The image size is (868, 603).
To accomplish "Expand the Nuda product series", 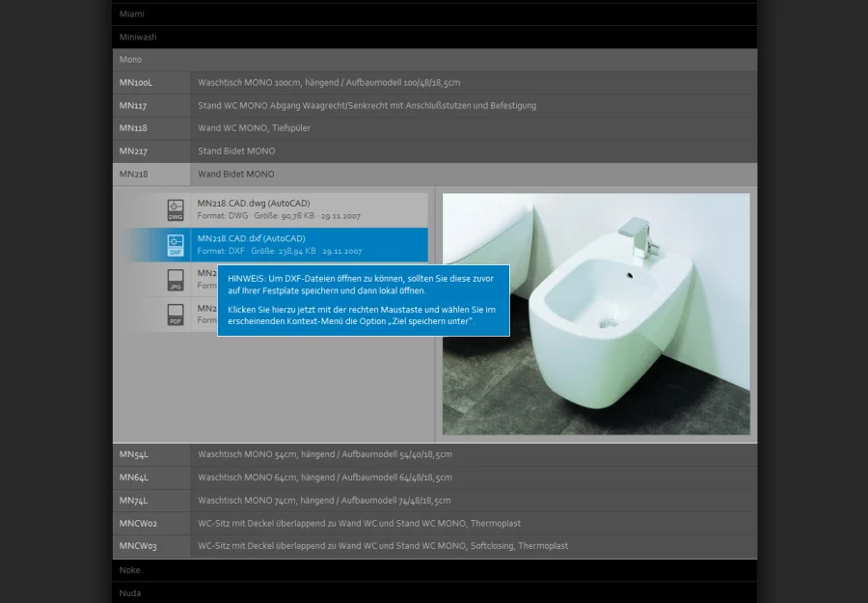I will point(434,592).
